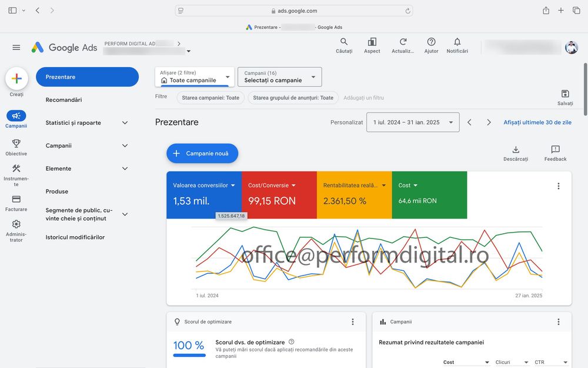Image resolution: width=588 pixels, height=368 pixels.
Task: Click the Adăugați un filtru field
Action: click(363, 98)
